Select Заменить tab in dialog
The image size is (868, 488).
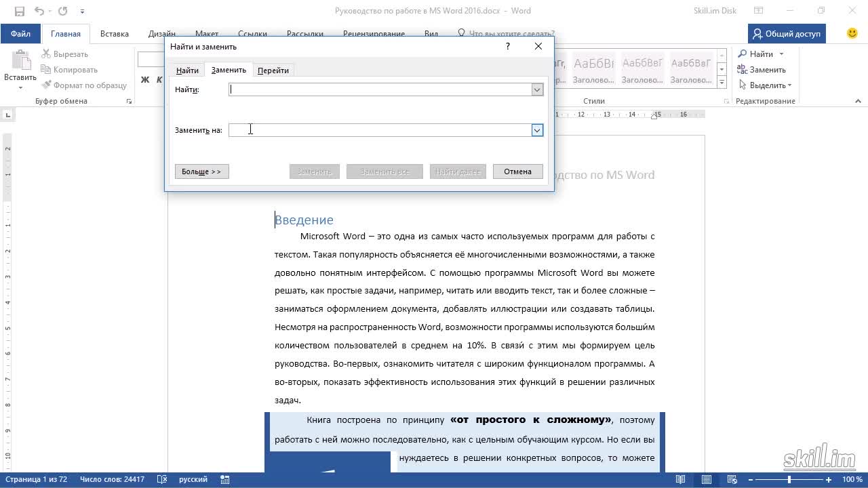point(229,70)
